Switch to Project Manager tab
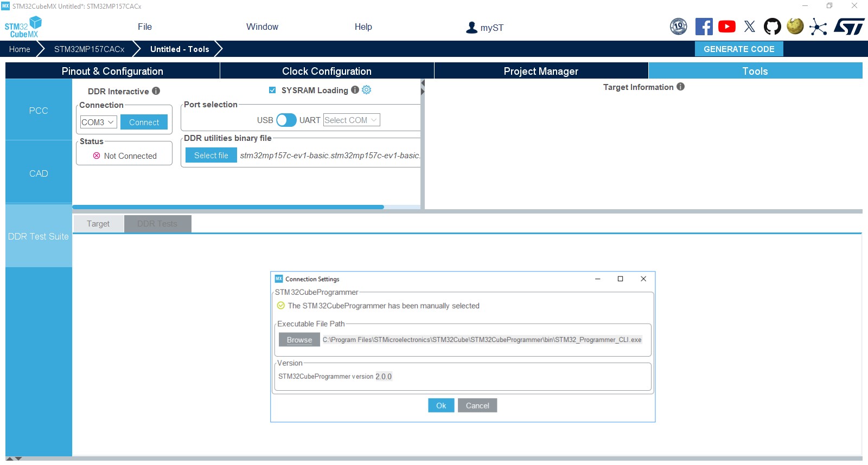Image resolution: width=868 pixels, height=465 pixels. coord(541,71)
